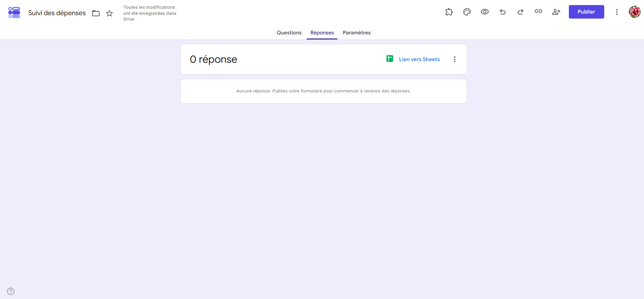Viewport: 644px width, 299px height.
Task: Copy the form link icon
Action: click(x=538, y=11)
